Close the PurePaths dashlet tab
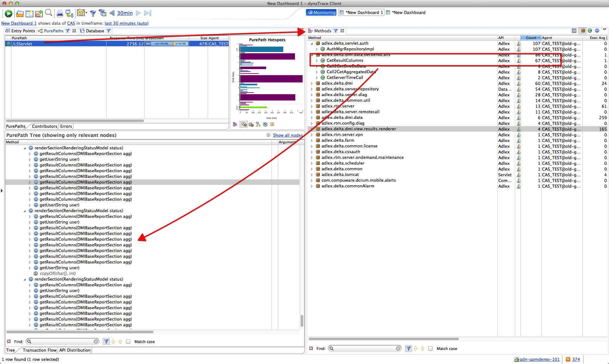This screenshot has height=364, width=609. pyautogui.click(x=74, y=31)
